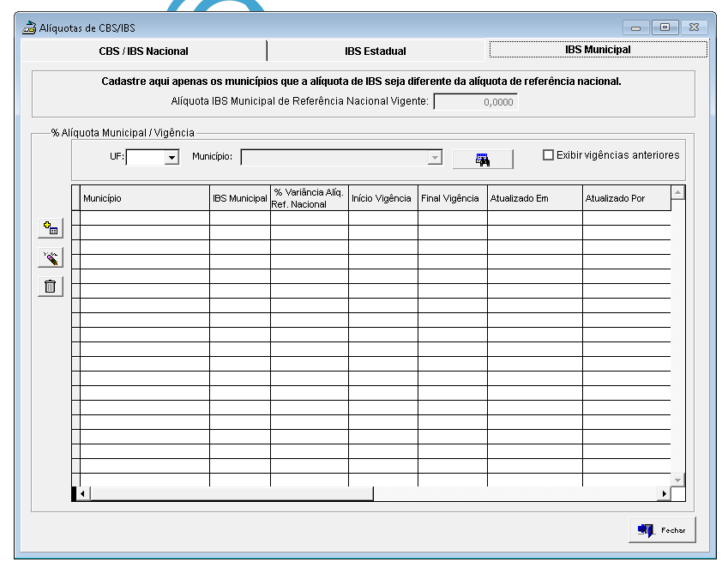Click the Alíquota IBS Municipal reference field

click(476, 102)
